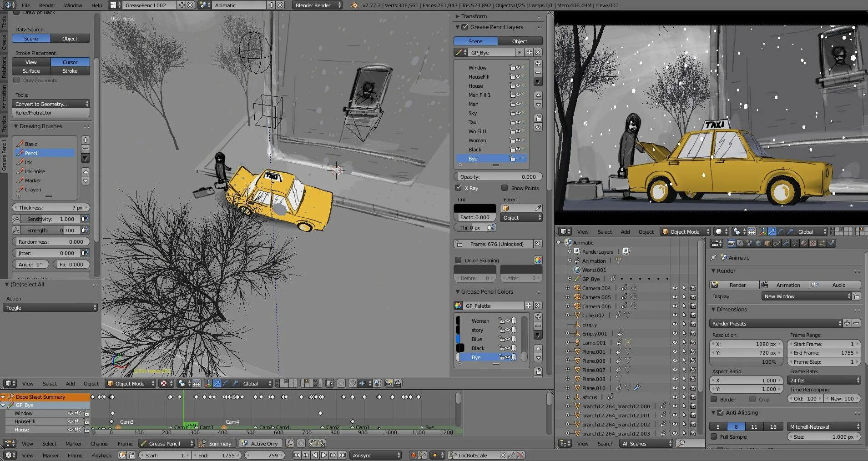Open the Modifiers properties tab

pyautogui.click(x=786, y=243)
